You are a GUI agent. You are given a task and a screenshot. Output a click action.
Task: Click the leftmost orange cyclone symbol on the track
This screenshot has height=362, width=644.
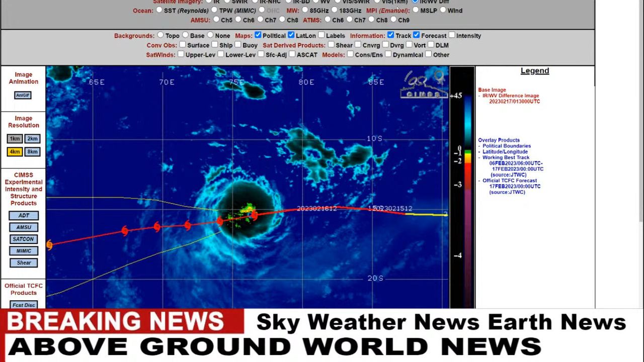49,245
